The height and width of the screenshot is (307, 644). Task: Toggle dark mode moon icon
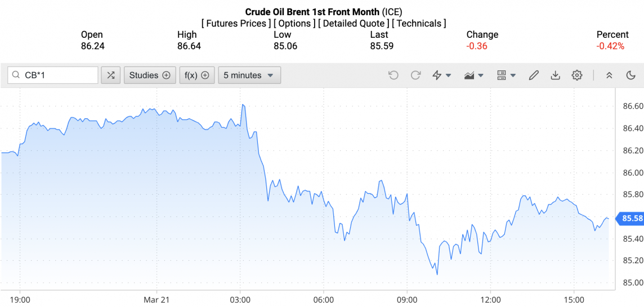[x=630, y=75]
